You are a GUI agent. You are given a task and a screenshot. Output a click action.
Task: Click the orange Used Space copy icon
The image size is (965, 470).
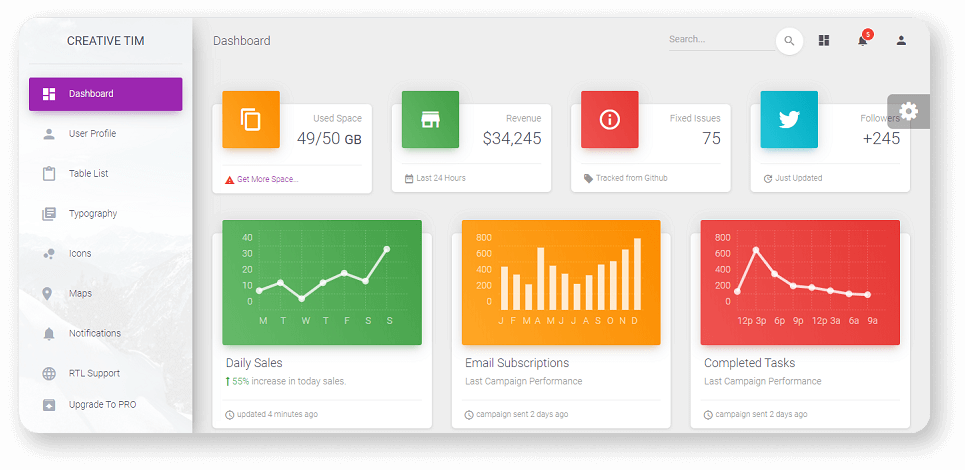click(250, 119)
